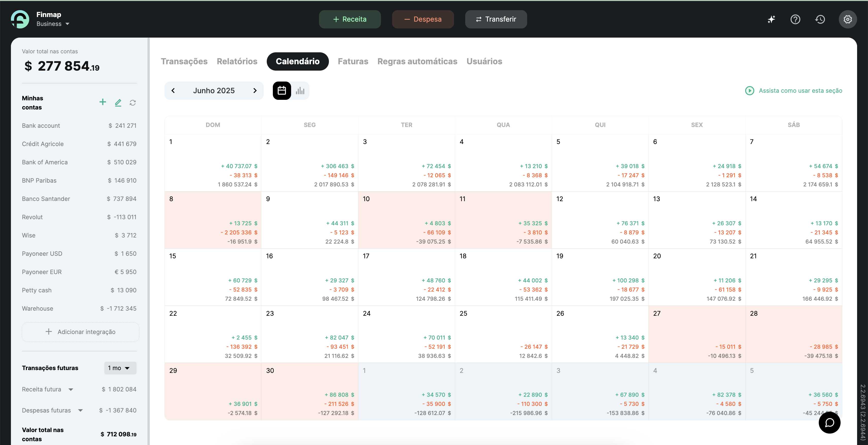Open calendar day 8 cell
Image resolution: width=868 pixels, height=445 pixels.
pos(213,220)
